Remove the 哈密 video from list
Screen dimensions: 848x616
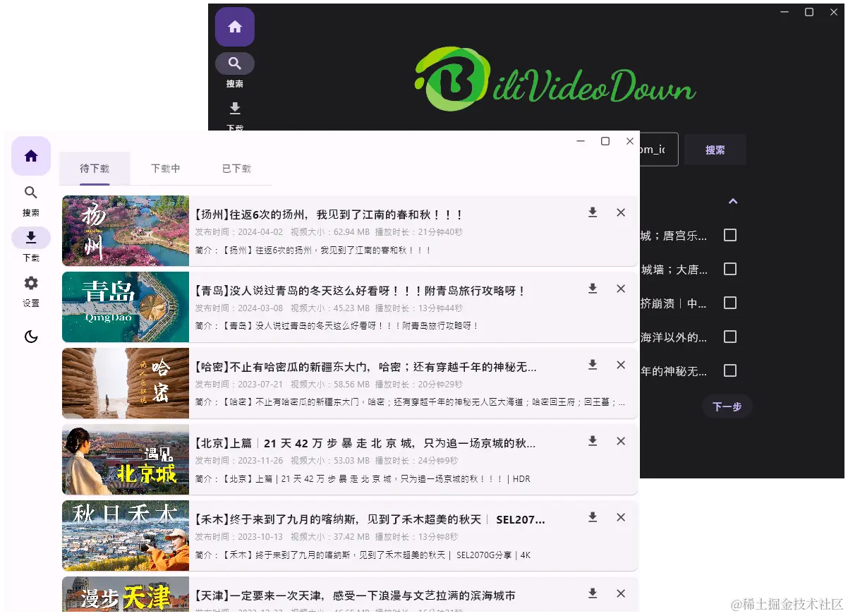coord(621,365)
